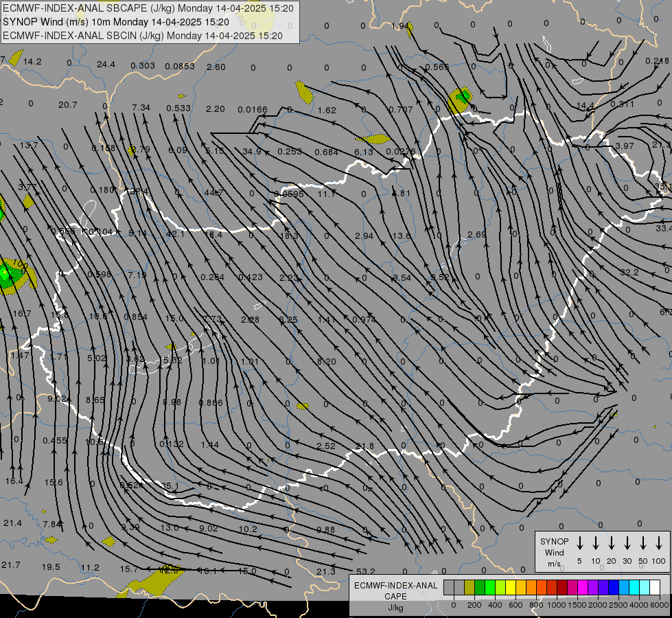Image resolution: width=672 pixels, height=618 pixels.
Task: Select the SBCAPE title line in header box
Action: click(x=148, y=8)
